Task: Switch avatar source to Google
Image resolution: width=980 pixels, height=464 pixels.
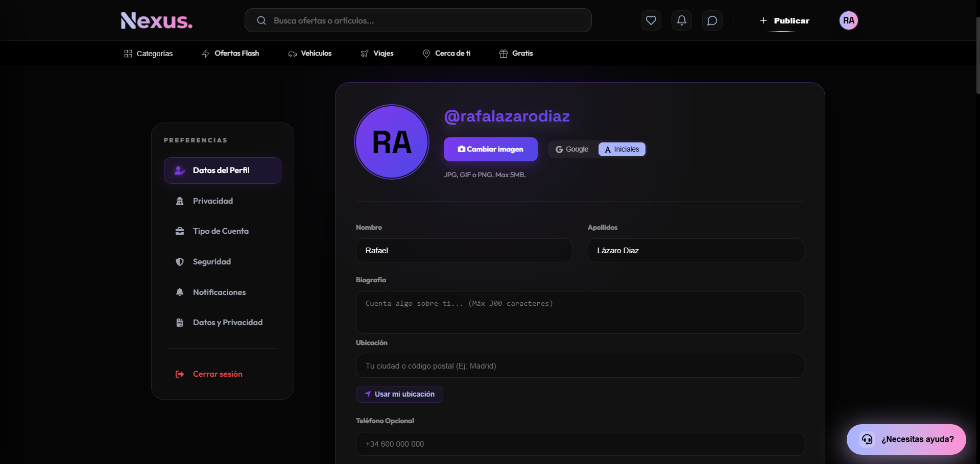Action: click(572, 149)
